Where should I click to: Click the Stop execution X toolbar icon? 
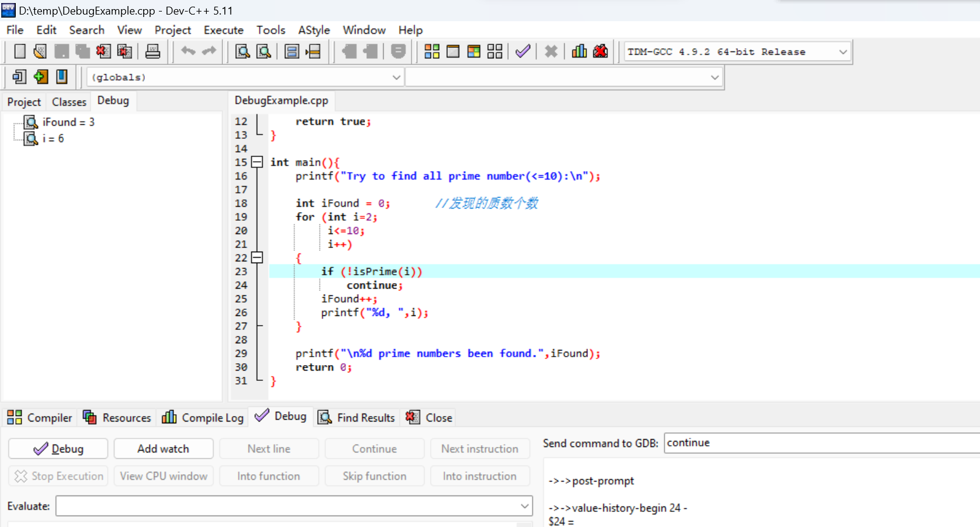point(551,52)
